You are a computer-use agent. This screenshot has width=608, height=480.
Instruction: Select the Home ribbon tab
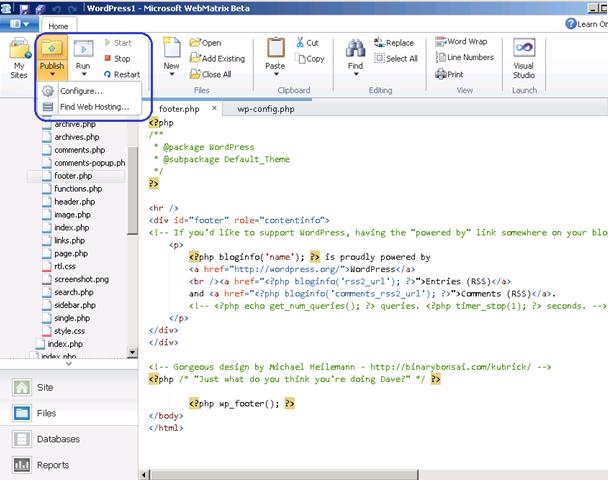pyautogui.click(x=58, y=26)
